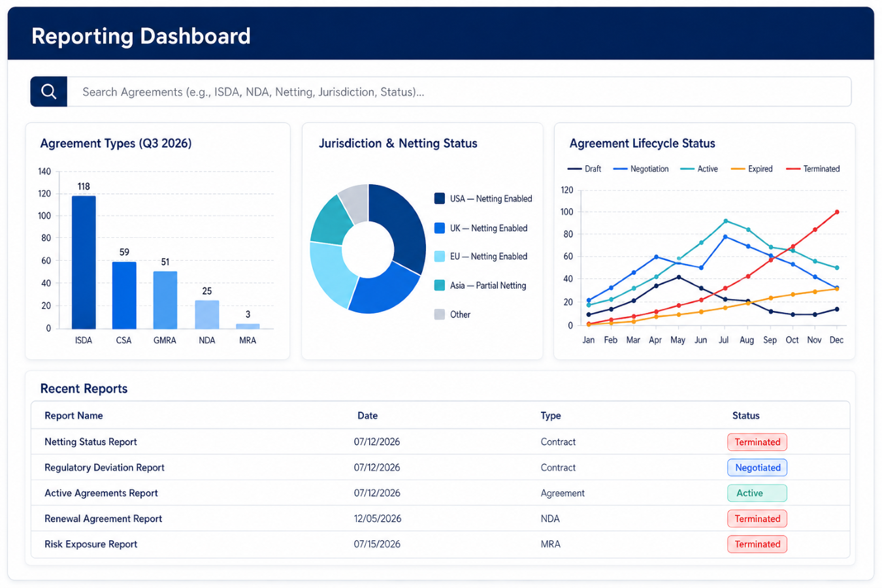Click the Agreement type cell

pos(563,493)
